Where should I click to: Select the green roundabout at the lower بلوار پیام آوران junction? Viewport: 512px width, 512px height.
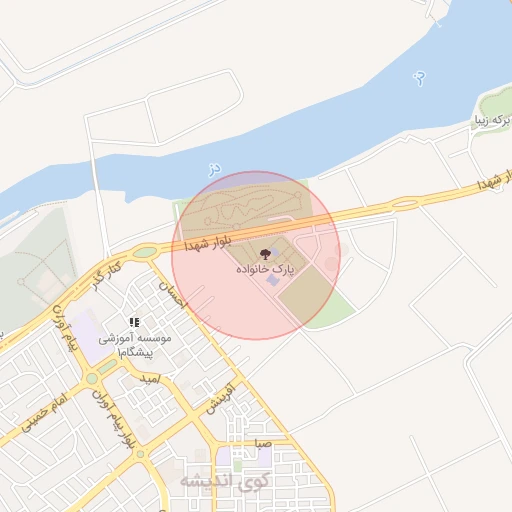[x=141, y=454]
